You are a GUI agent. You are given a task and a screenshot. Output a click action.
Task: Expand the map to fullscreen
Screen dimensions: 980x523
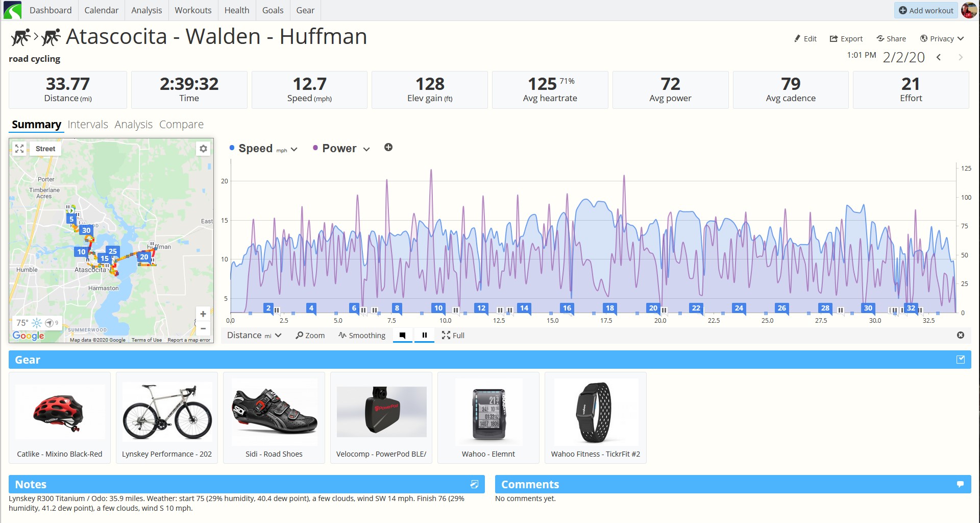coord(19,149)
